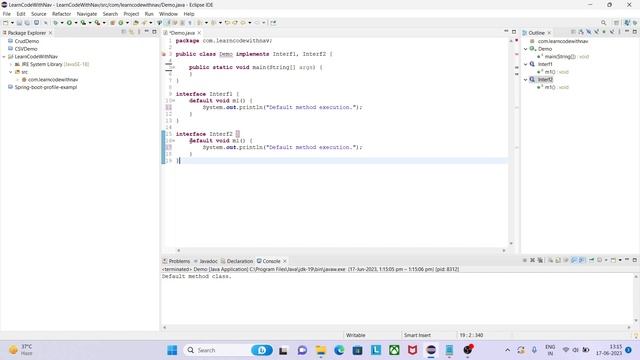Click the Terminate button in the Console toolbar
The image size is (640, 360).
[x=525, y=260]
